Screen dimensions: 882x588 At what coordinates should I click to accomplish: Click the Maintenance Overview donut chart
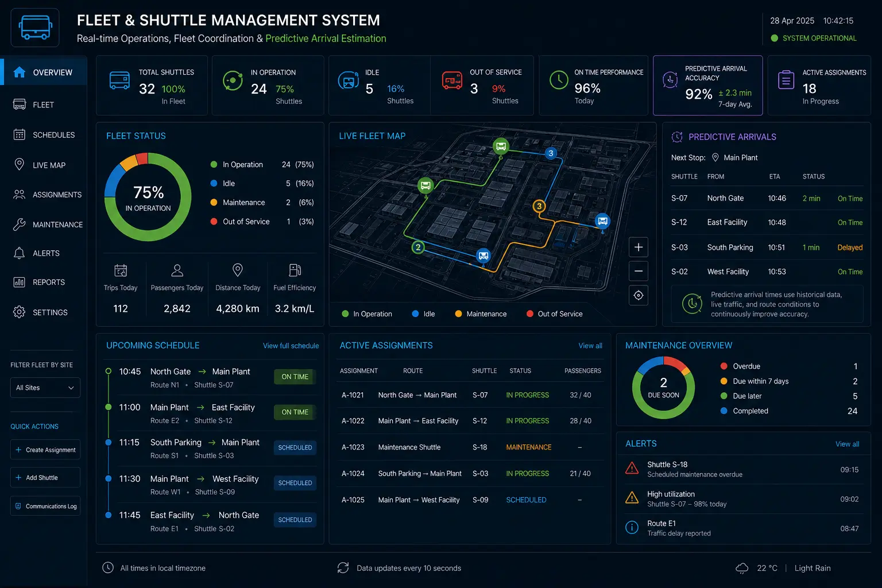pos(663,388)
